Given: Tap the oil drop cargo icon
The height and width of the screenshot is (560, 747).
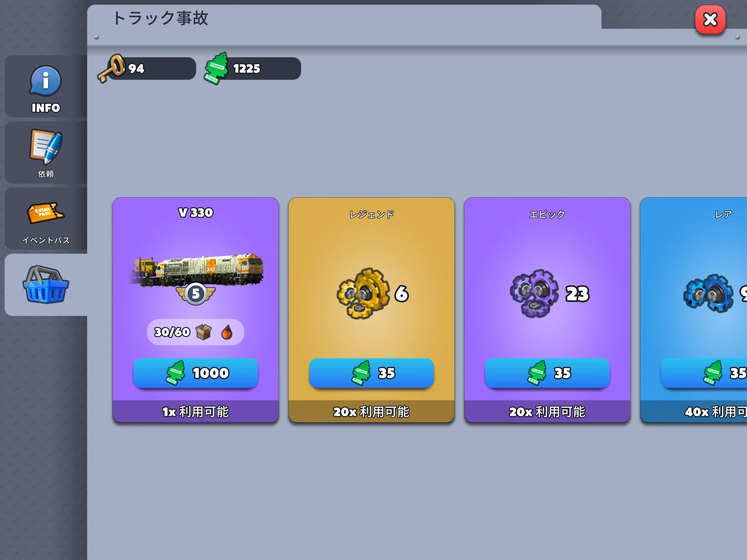Looking at the screenshot, I should (227, 332).
